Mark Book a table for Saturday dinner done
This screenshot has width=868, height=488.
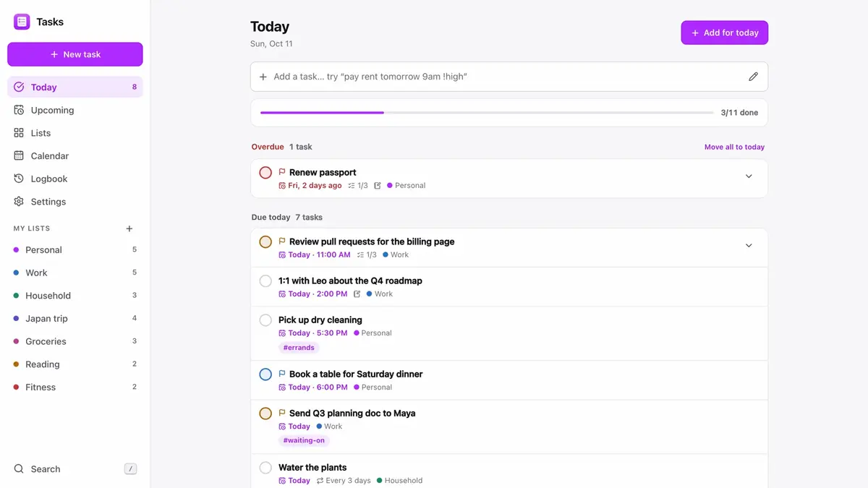(265, 374)
